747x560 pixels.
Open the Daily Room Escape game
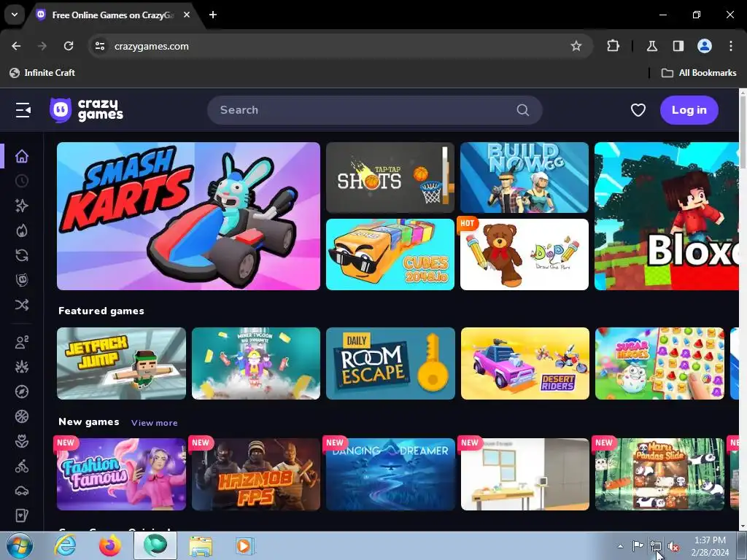pos(390,363)
